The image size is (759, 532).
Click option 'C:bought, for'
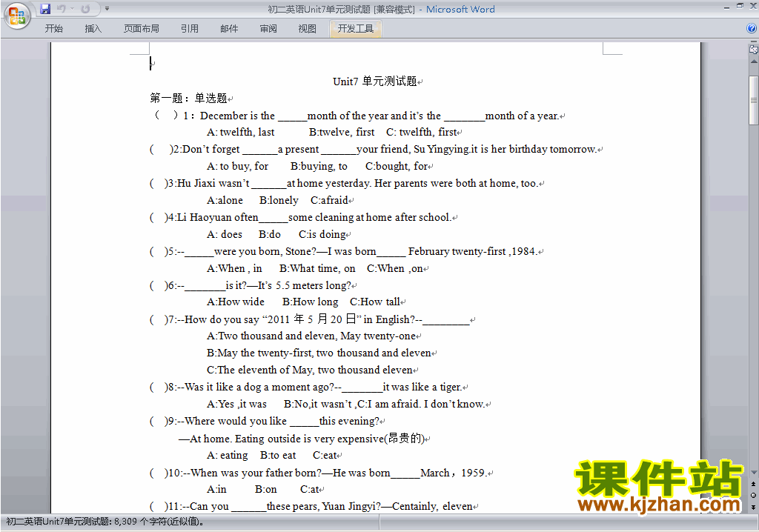click(397, 166)
